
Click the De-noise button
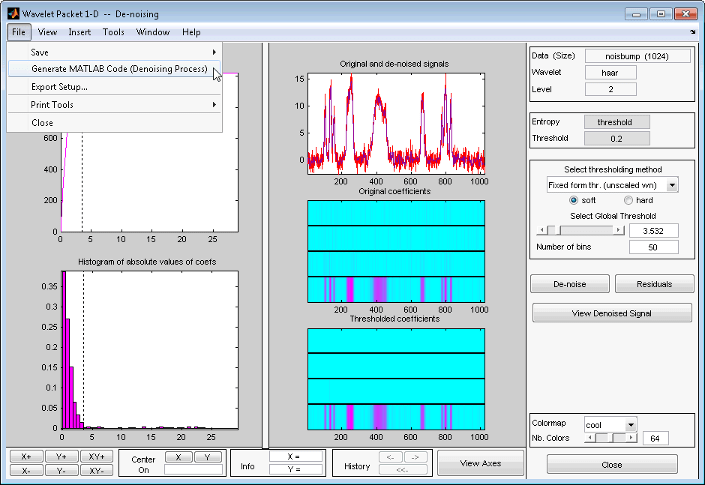tap(570, 284)
